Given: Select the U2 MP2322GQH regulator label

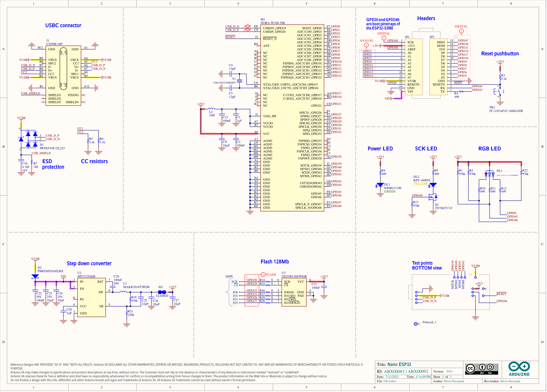Looking at the screenshot, I should tap(86, 276).
